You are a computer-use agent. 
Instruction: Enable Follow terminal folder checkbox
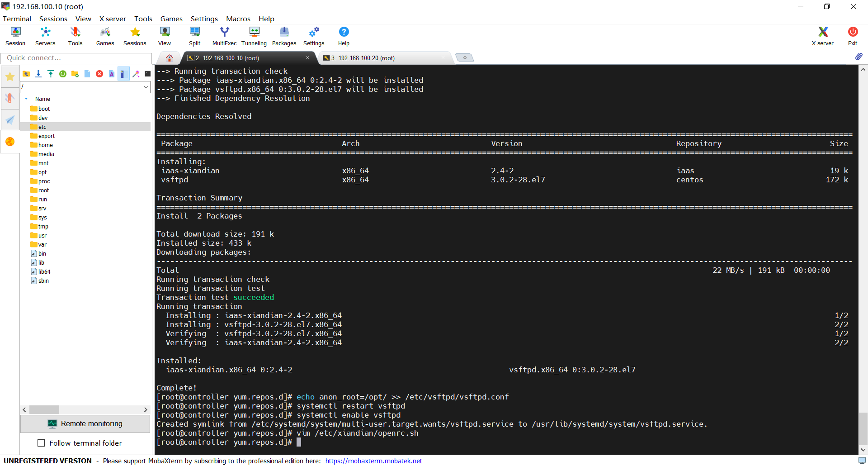(x=41, y=443)
